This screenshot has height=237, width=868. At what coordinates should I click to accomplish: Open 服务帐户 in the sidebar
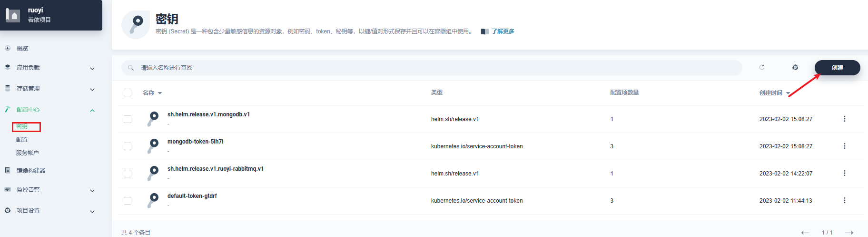[x=28, y=153]
